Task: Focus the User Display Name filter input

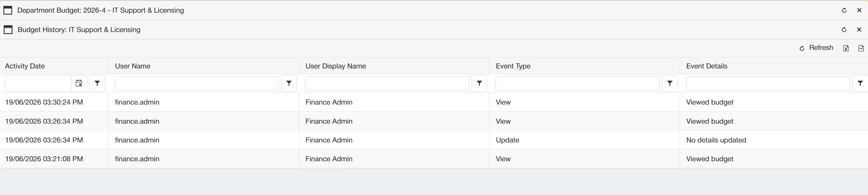Action: 387,83
